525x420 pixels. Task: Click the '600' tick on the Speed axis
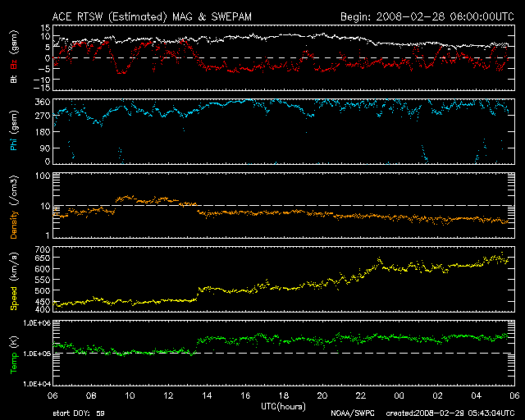pos(42,269)
